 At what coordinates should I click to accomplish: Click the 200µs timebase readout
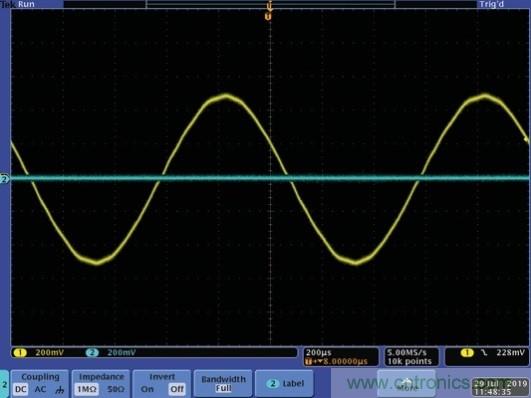click(319, 353)
